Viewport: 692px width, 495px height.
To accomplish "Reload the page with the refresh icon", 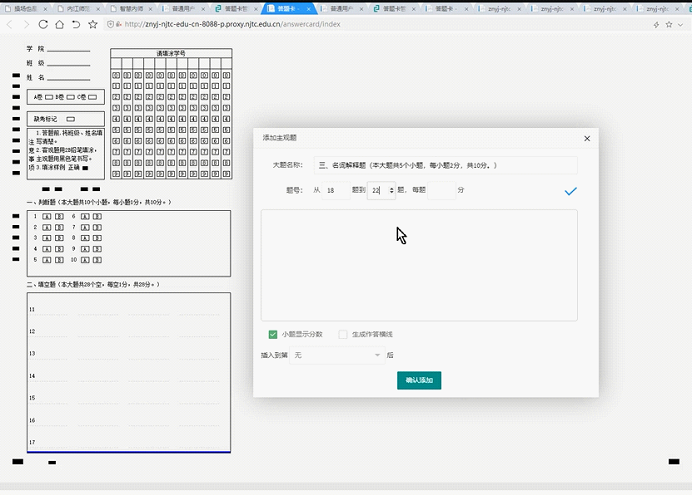I will click(43, 24).
